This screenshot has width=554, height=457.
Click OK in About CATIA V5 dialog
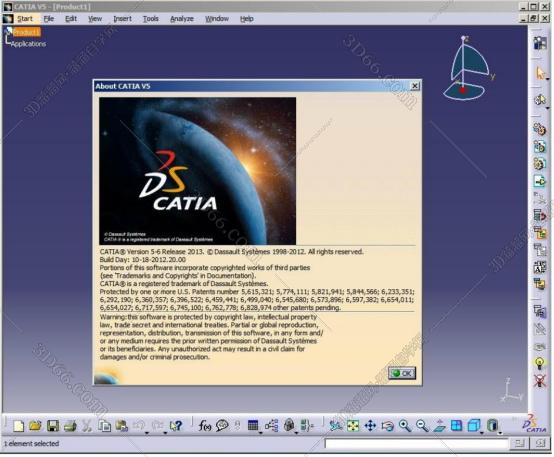click(402, 373)
